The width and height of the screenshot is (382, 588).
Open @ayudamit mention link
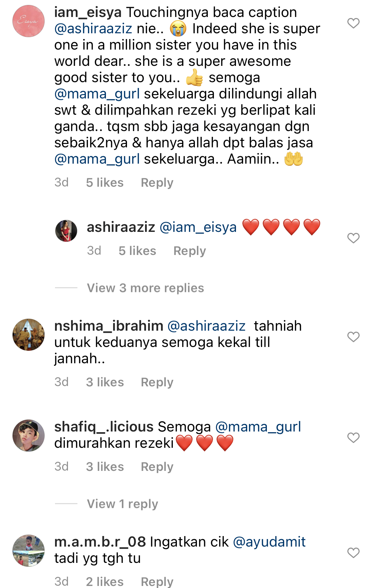[269, 542]
